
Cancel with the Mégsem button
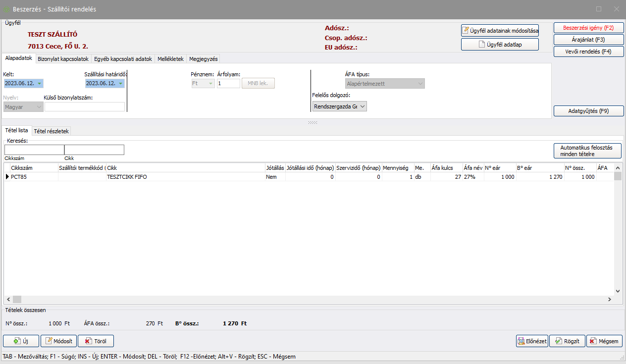[x=604, y=341]
